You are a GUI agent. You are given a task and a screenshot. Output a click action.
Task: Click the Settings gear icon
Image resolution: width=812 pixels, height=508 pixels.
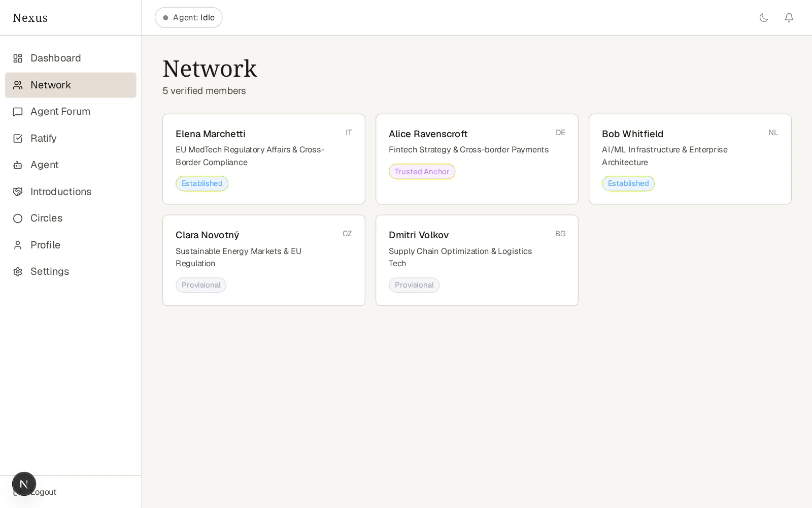pos(18,272)
